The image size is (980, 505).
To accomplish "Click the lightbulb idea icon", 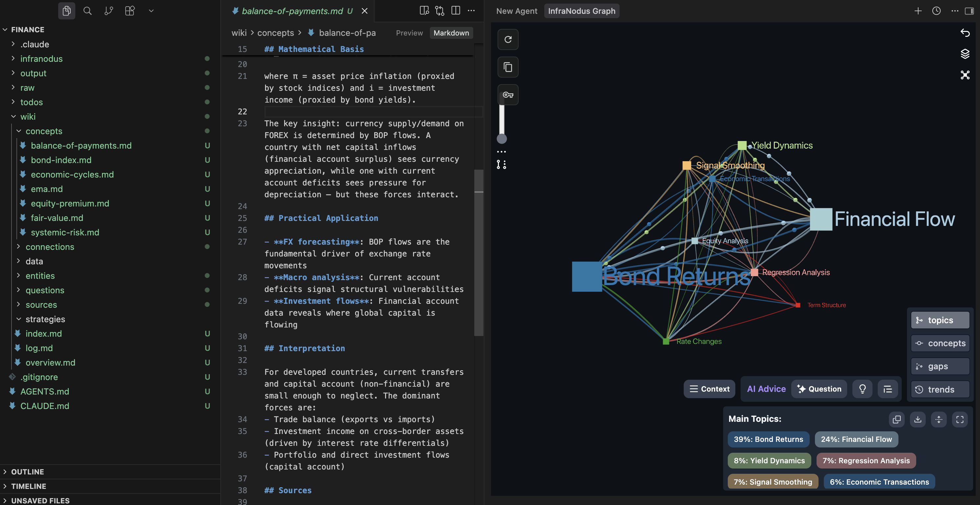I will coord(863,389).
